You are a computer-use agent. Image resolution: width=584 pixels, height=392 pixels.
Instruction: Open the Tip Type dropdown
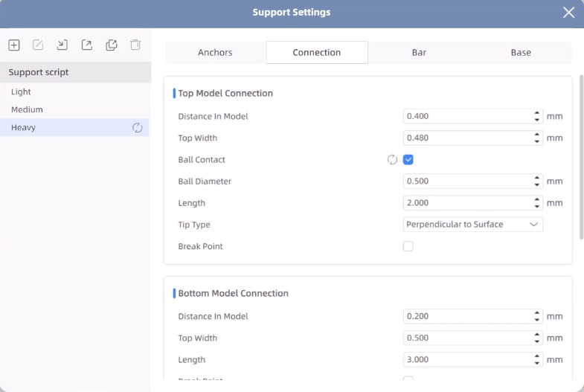(473, 225)
